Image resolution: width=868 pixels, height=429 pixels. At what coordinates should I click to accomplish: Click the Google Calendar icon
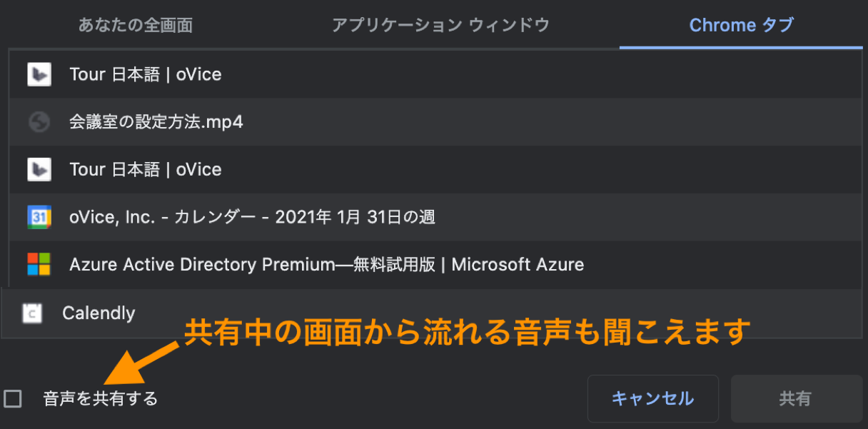click(39, 217)
